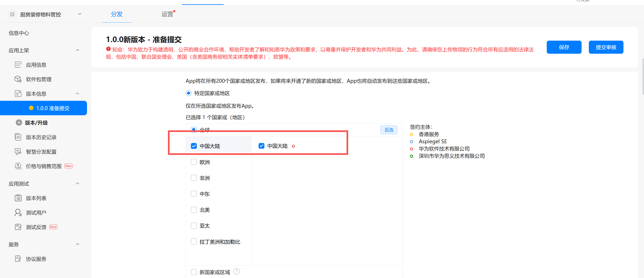
Task: Click the 反选 button
Action: (389, 130)
